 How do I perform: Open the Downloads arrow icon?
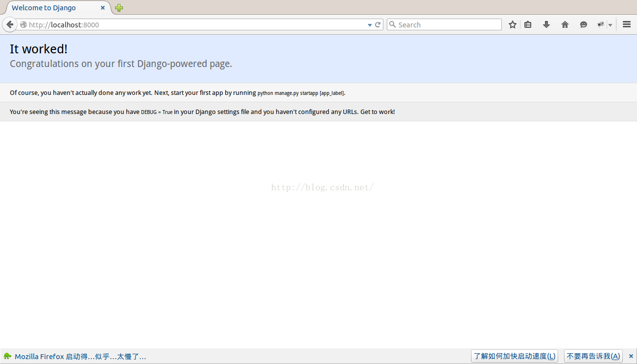pos(546,24)
